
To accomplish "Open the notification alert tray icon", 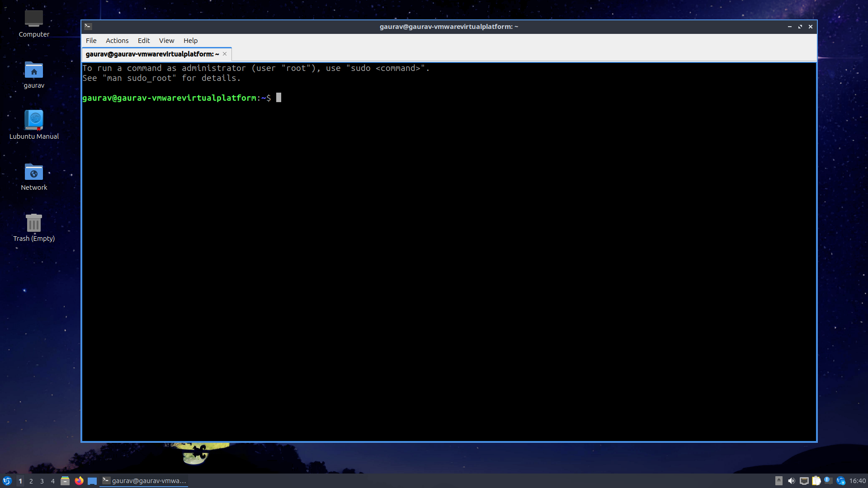I will pos(828,481).
